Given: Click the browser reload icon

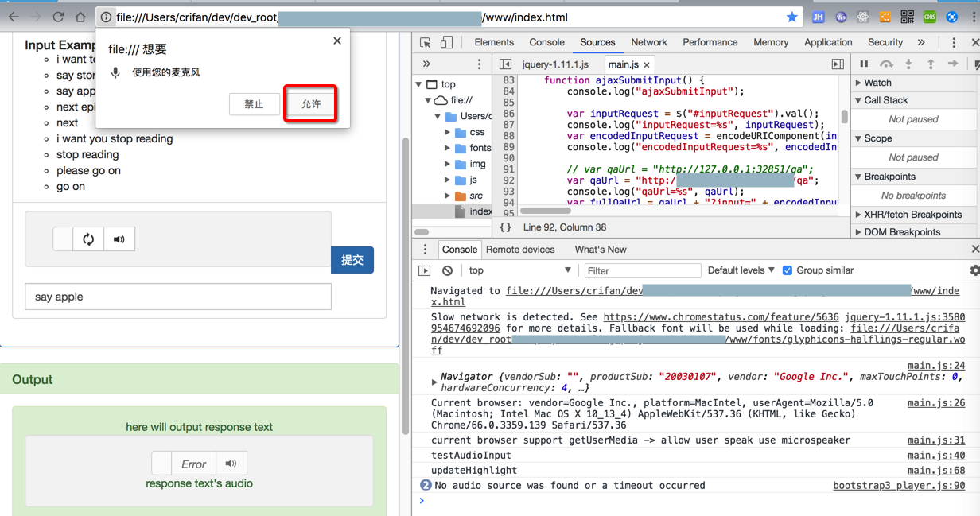Looking at the screenshot, I should (58, 17).
